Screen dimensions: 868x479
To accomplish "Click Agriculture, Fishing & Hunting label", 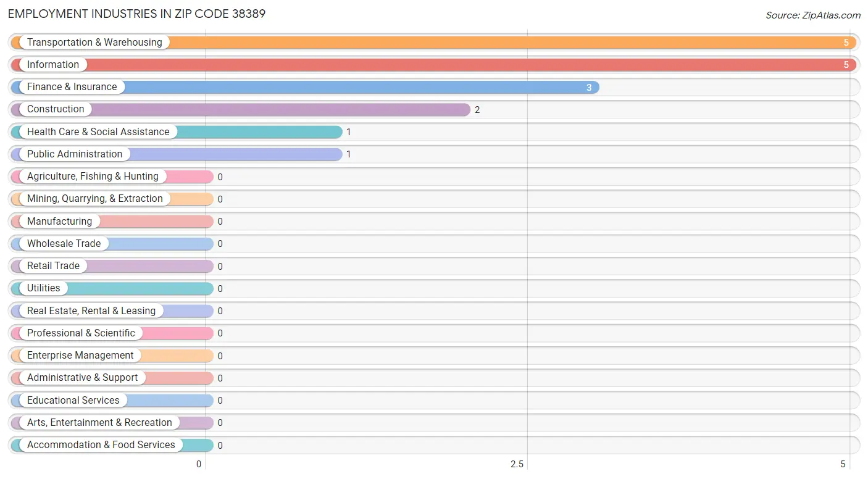I will click(x=93, y=177).
